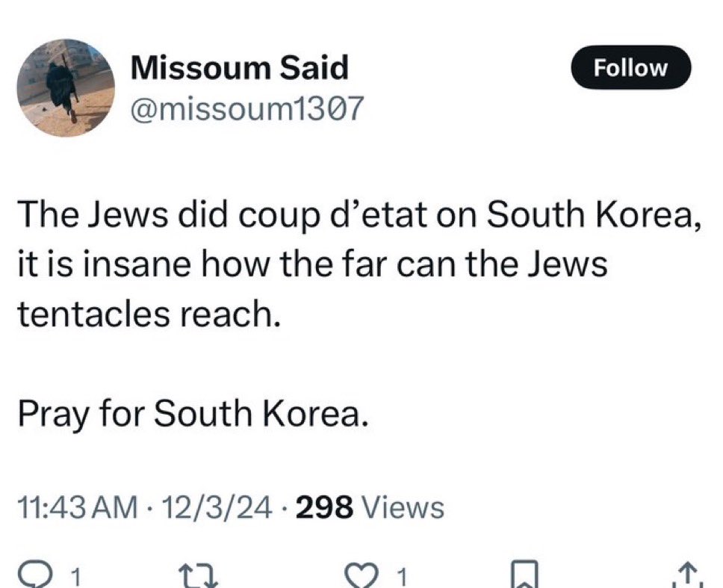This screenshot has height=588, width=723.
Task: Click the dot separator before the date
Action: click(x=149, y=509)
